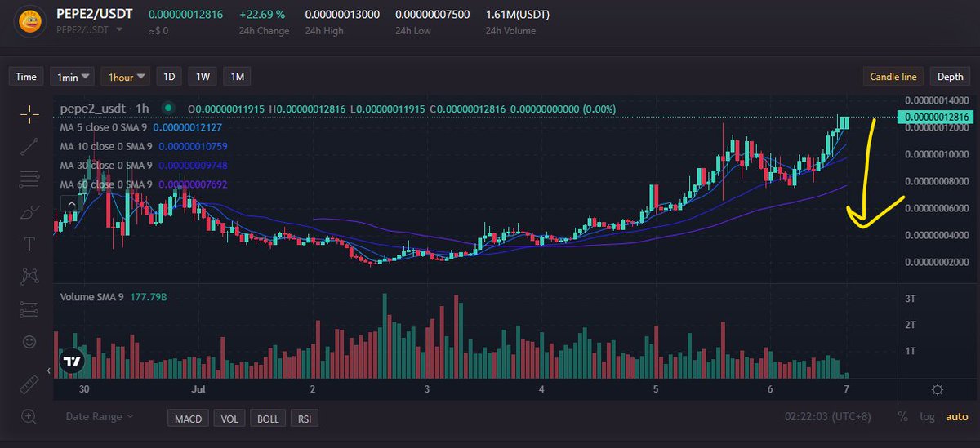Open the prediction and measurement tools

[29, 309]
